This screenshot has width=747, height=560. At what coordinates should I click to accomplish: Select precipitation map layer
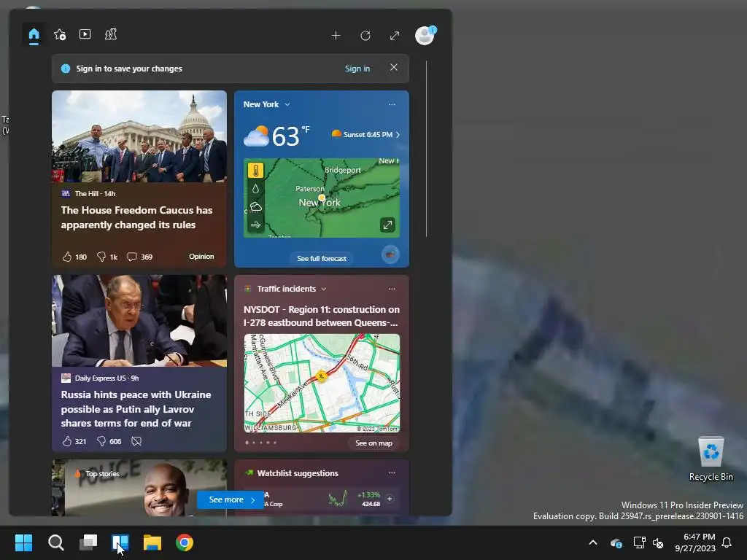click(x=256, y=189)
